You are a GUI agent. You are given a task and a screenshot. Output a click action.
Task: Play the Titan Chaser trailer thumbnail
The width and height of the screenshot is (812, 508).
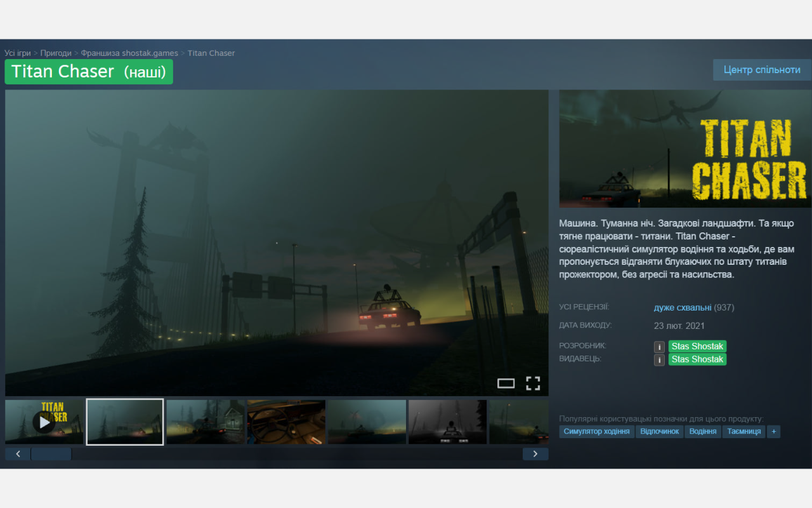(x=44, y=422)
